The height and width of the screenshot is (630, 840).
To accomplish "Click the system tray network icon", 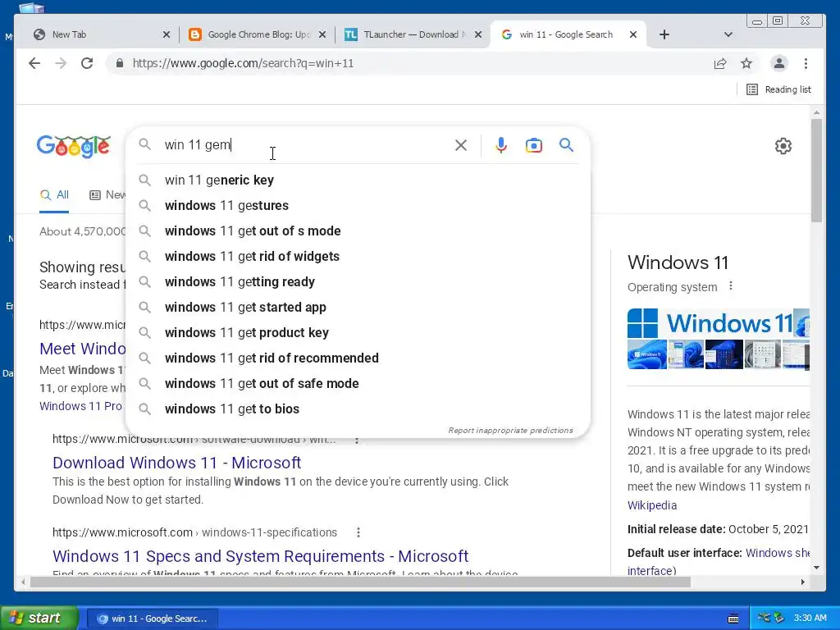I will (764, 618).
